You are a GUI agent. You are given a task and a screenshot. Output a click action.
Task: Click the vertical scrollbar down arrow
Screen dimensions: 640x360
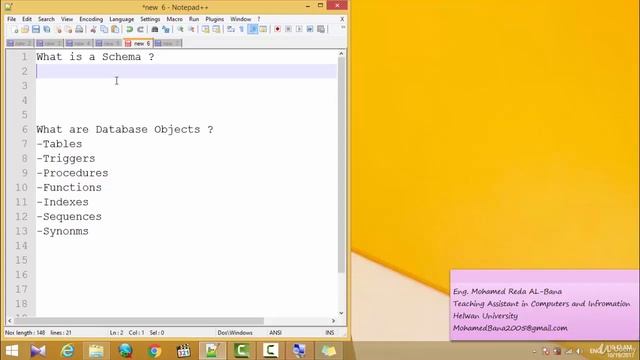(x=341, y=313)
